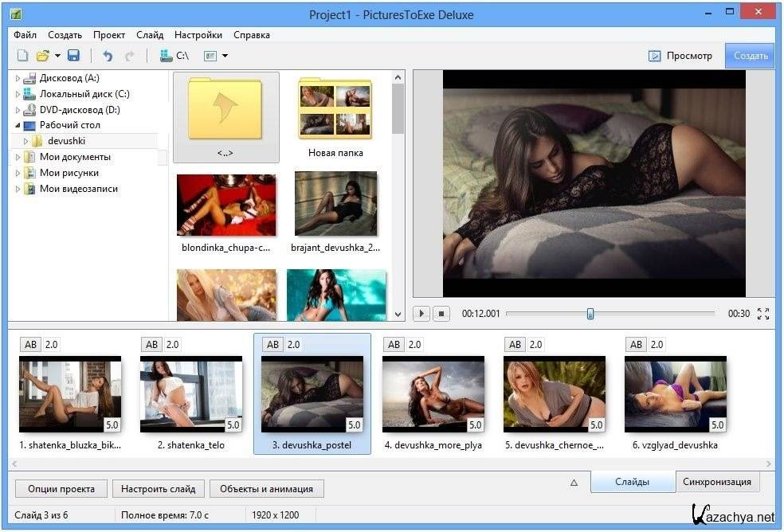Open the dropdown arrow beside the Open icon

[57, 56]
